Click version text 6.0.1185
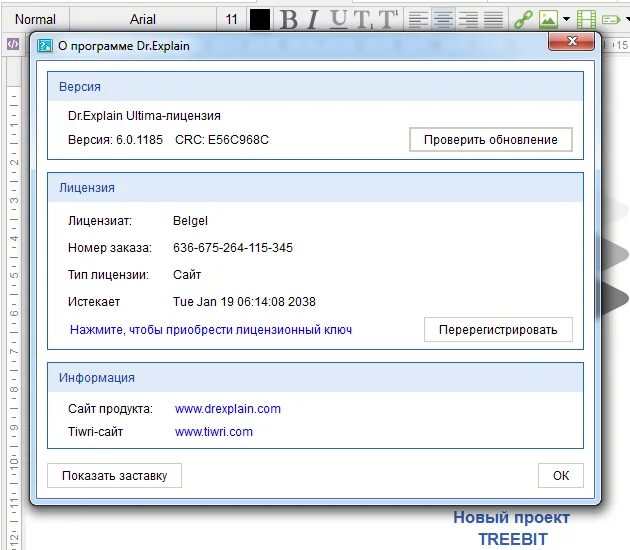This screenshot has height=550, width=630. [x=139, y=140]
